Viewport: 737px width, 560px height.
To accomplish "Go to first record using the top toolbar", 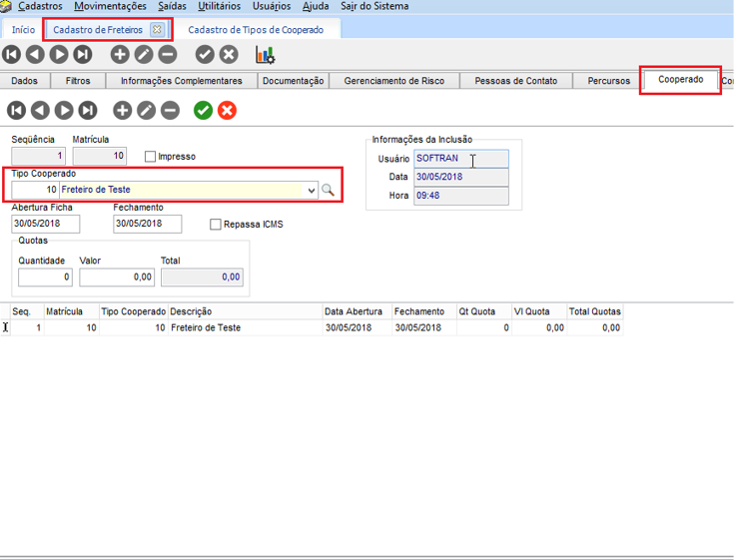I will pyautogui.click(x=12, y=55).
